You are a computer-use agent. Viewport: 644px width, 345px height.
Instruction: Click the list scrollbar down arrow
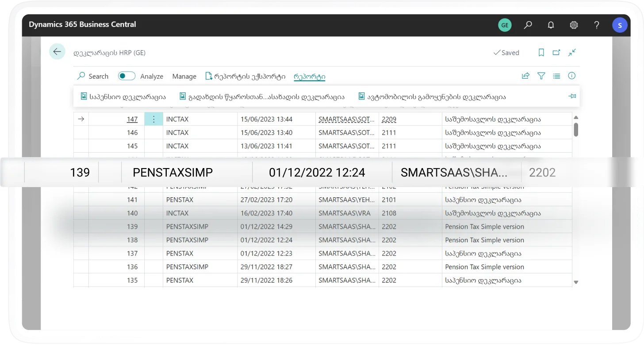[576, 282]
